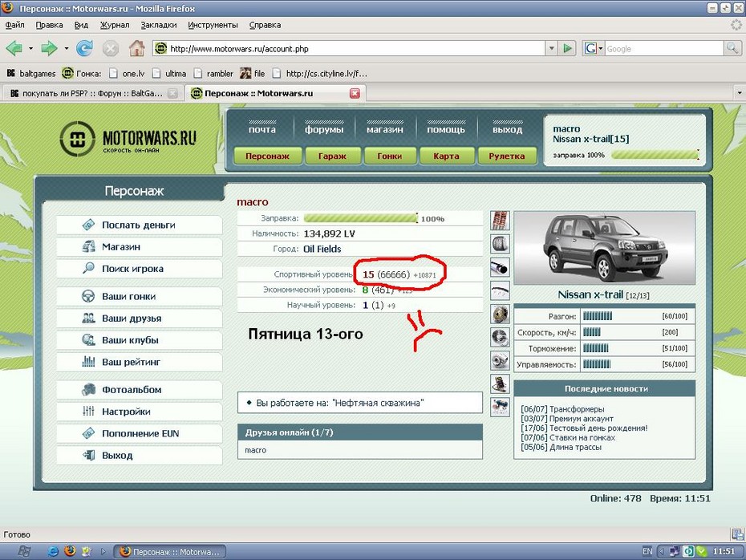
Task: Open Ваши клубы in the left sidebar
Action: pos(139,339)
